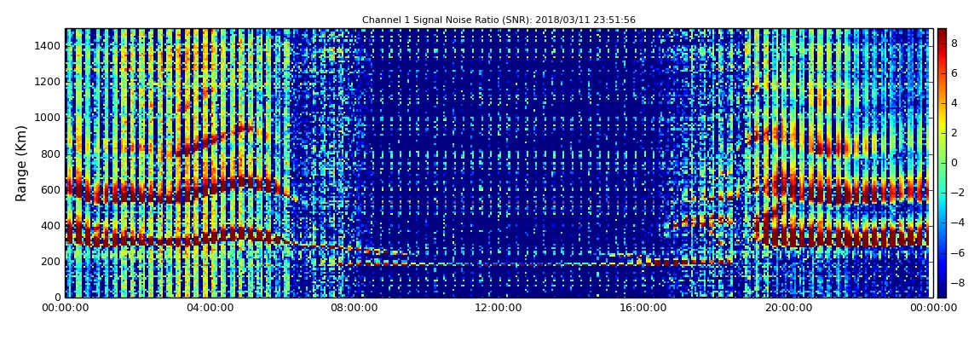980x347 pixels.
Task: Click the 1000 range tick label
Action: coord(48,118)
